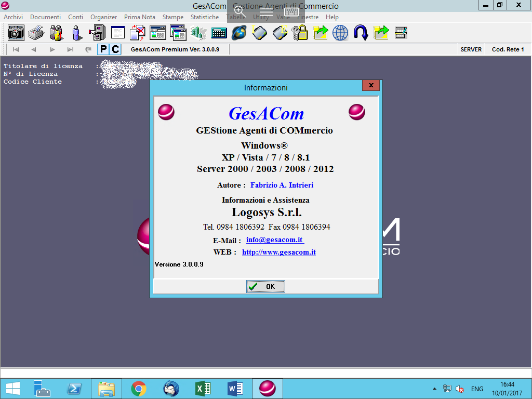Open the Documenti menu
The width and height of the screenshot is (532, 399).
(46, 17)
